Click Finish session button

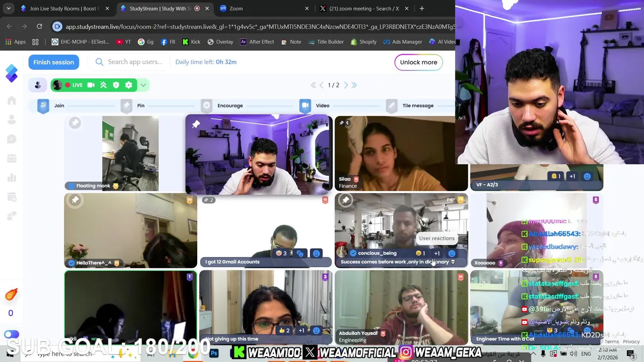54,62
